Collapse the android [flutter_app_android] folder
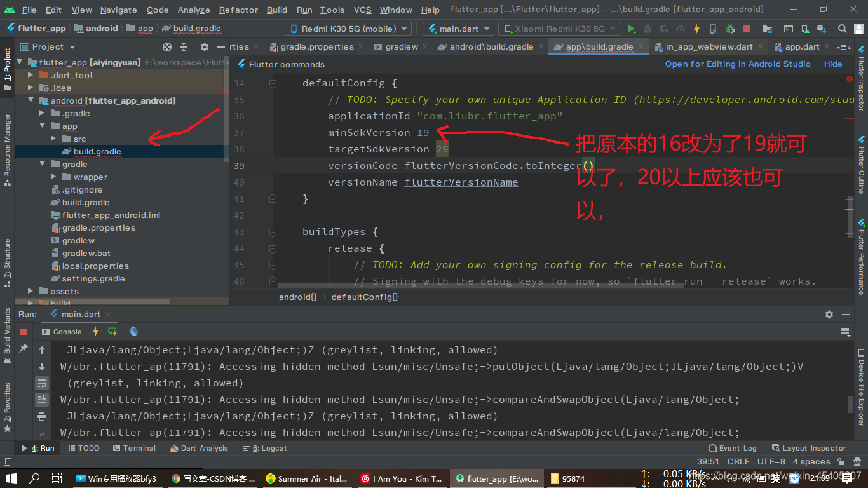Viewport: 868px width, 488px height. (29, 100)
